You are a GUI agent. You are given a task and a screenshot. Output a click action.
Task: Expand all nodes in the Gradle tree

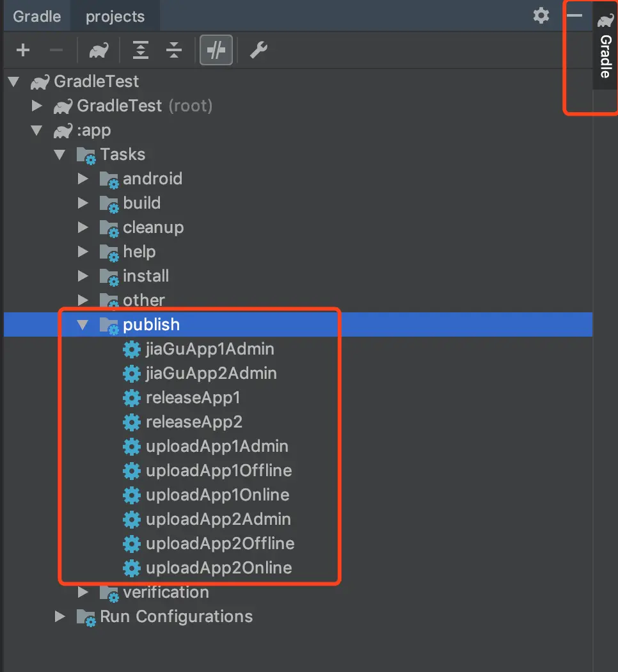click(x=140, y=50)
